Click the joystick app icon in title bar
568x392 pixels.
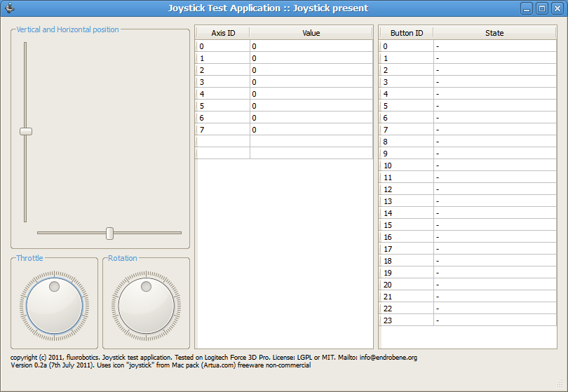coord(10,8)
